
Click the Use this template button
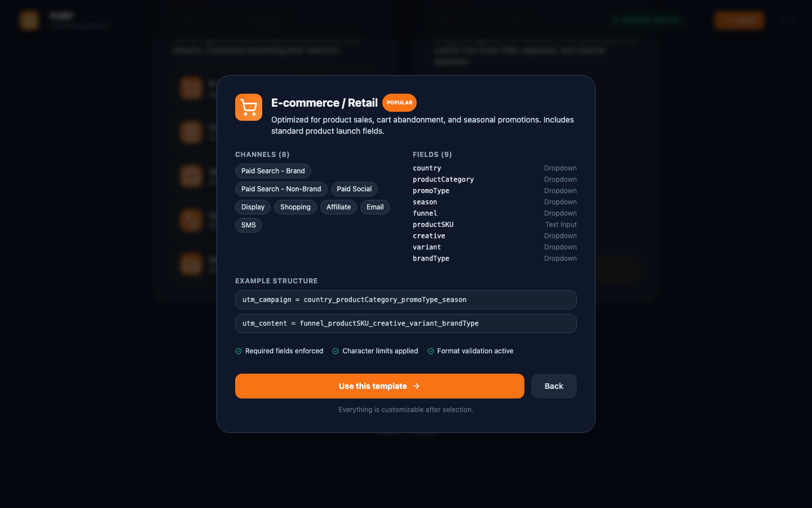pos(379,386)
